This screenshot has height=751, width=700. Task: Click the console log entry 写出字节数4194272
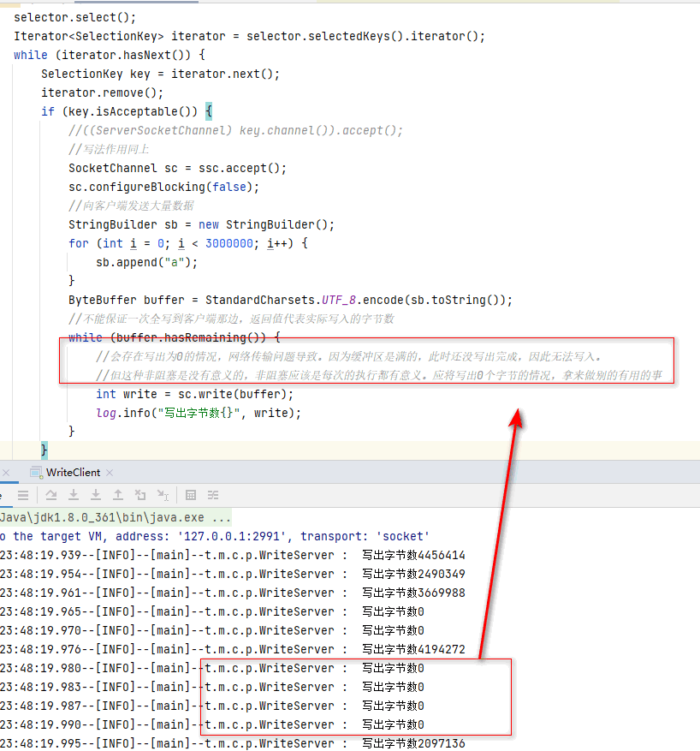click(x=413, y=649)
